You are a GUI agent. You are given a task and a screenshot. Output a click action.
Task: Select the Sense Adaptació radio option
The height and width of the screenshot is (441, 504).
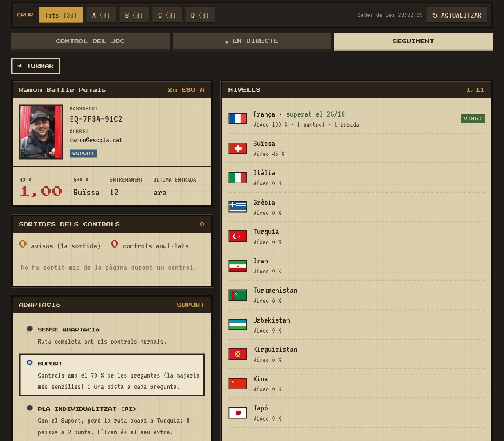pyautogui.click(x=30, y=329)
